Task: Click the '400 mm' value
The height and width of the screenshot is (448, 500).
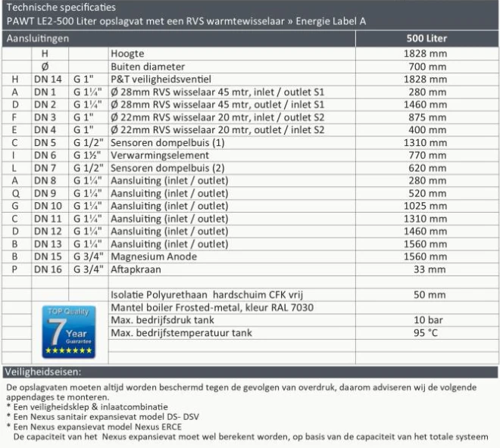Action: [427, 129]
